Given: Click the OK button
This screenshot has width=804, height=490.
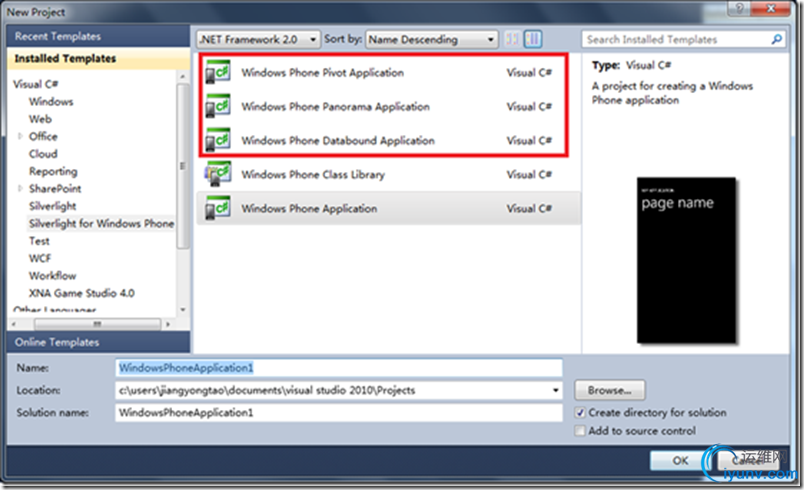Looking at the screenshot, I should tap(680, 461).
